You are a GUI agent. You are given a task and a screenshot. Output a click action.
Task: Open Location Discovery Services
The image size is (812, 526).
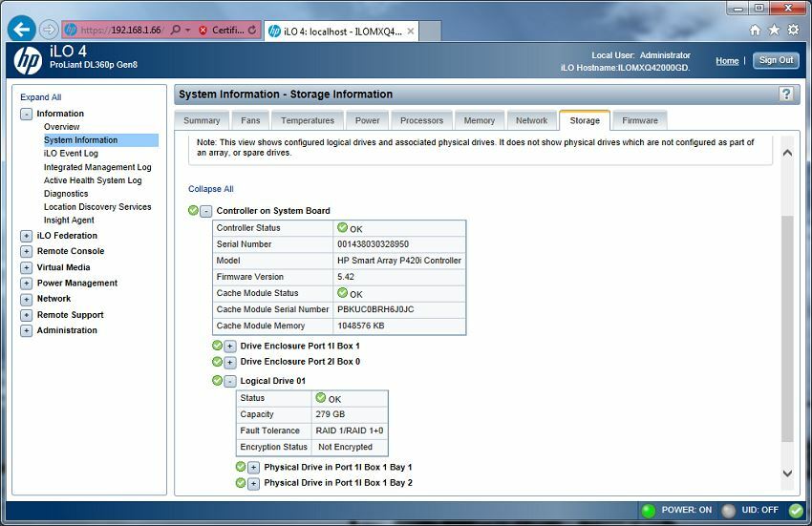pos(97,206)
